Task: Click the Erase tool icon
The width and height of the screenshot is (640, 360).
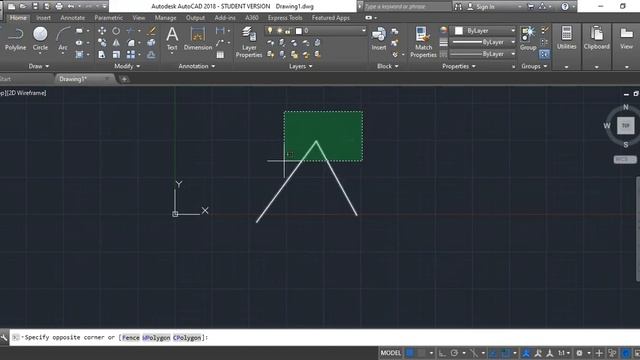Action: 151,31
